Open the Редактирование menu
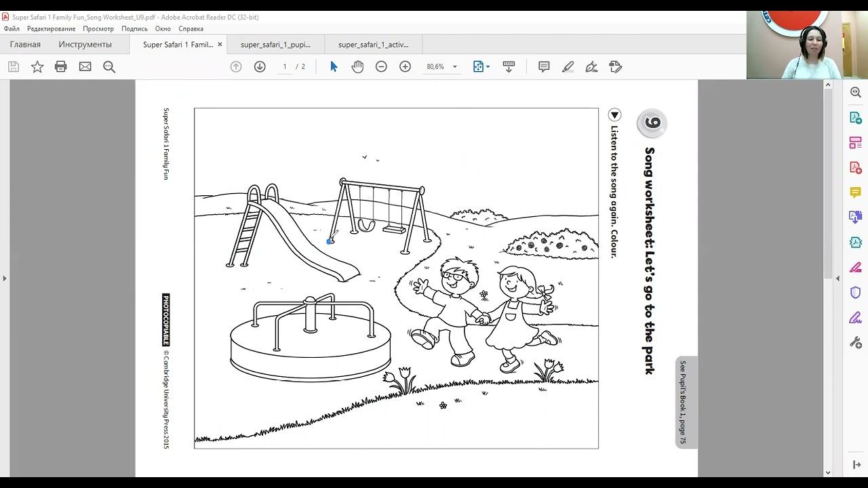Image resolution: width=868 pixels, height=488 pixels. point(52,28)
